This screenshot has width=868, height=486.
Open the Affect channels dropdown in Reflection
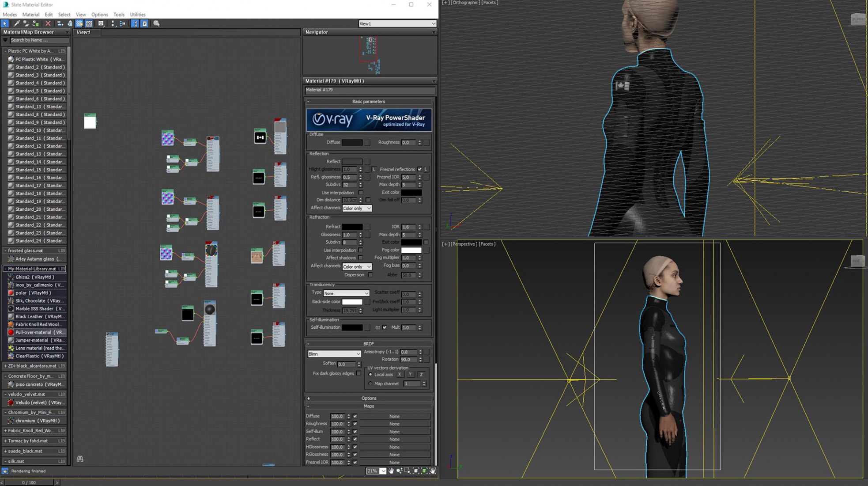pyautogui.click(x=357, y=208)
